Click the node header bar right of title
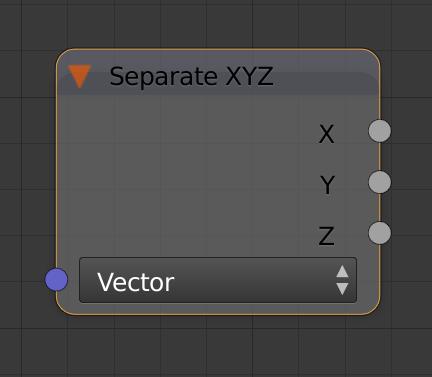Image resolution: width=432 pixels, height=377 pixels. coord(325,76)
